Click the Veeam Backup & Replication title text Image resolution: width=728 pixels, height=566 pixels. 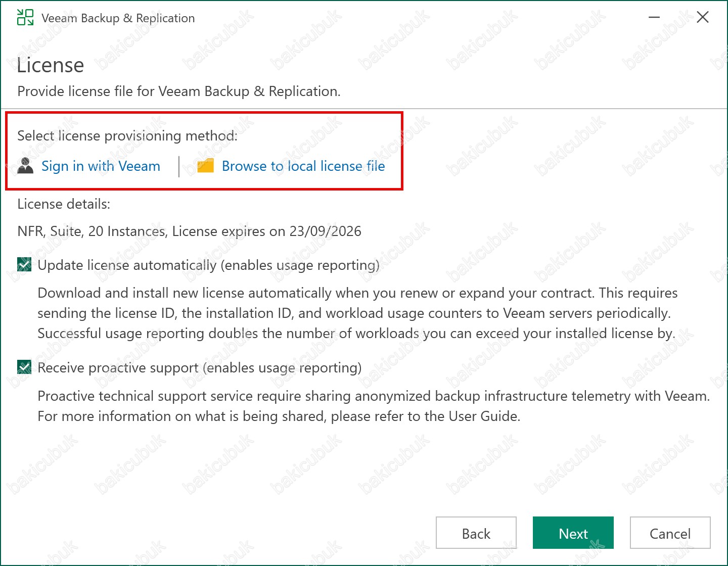click(x=118, y=18)
